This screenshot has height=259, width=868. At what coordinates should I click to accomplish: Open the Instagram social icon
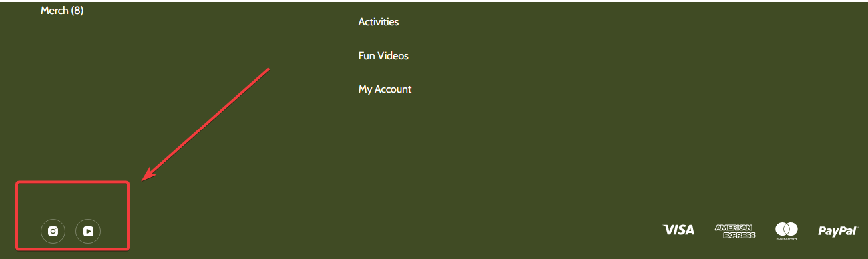coord(53,232)
